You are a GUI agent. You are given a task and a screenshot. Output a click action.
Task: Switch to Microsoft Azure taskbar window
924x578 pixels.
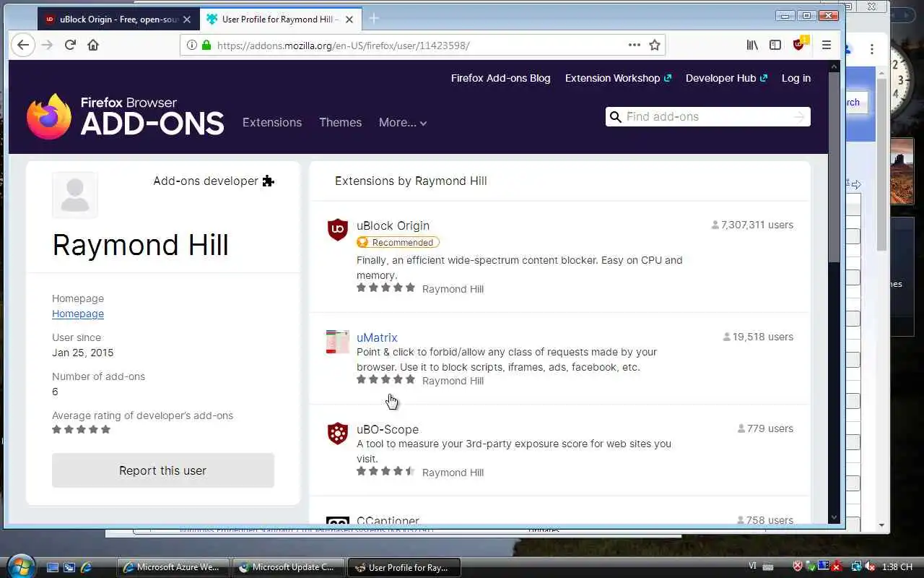(173, 567)
